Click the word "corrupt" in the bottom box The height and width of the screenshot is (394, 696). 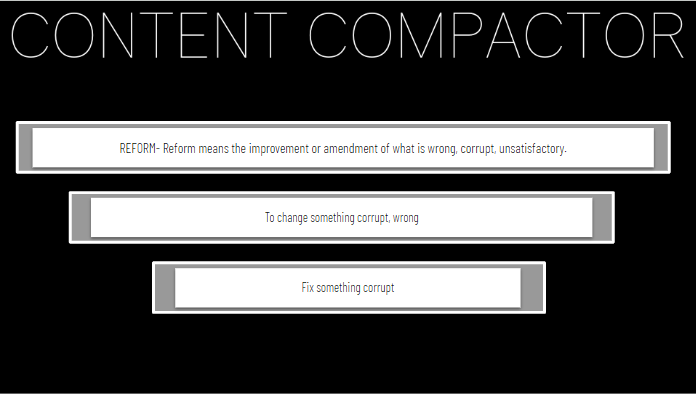[379, 288]
